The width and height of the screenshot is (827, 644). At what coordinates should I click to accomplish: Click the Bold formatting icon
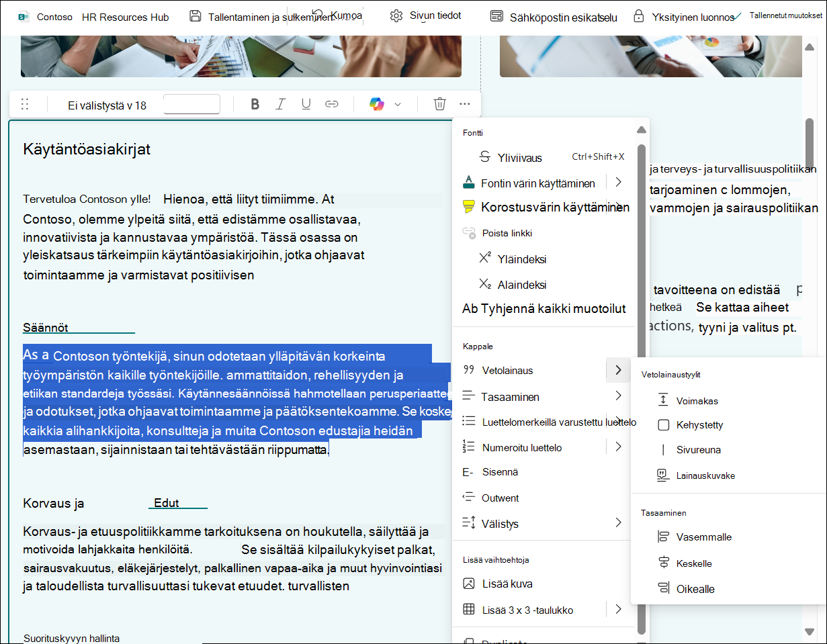(x=255, y=104)
